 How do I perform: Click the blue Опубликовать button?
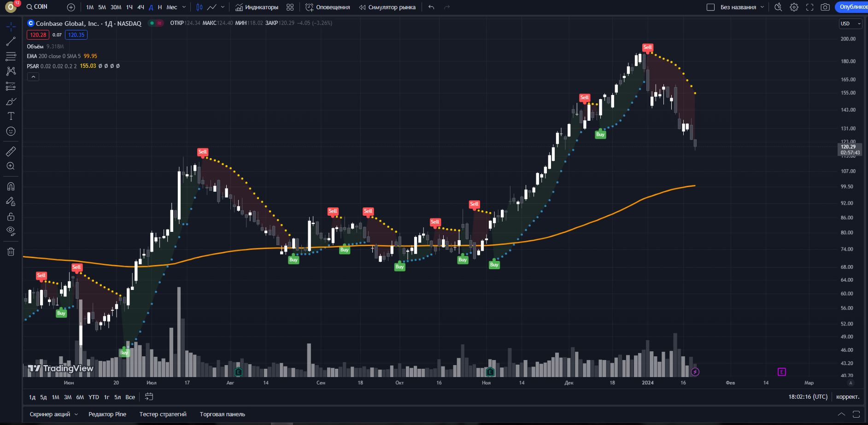(852, 7)
